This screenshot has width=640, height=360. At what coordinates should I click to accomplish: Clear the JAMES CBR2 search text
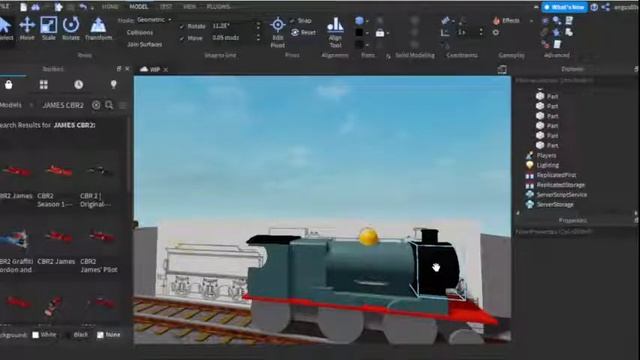click(x=96, y=105)
